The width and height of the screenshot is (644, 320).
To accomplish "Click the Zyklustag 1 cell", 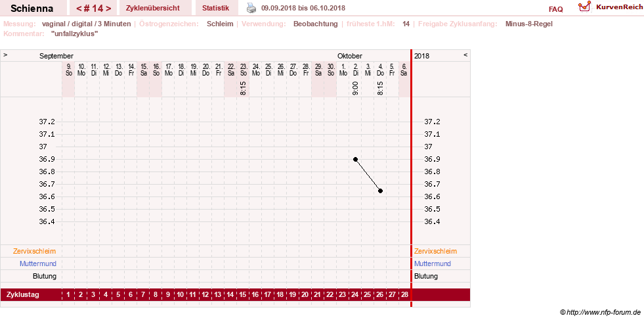I will pyautogui.click(x=68, y=294).
